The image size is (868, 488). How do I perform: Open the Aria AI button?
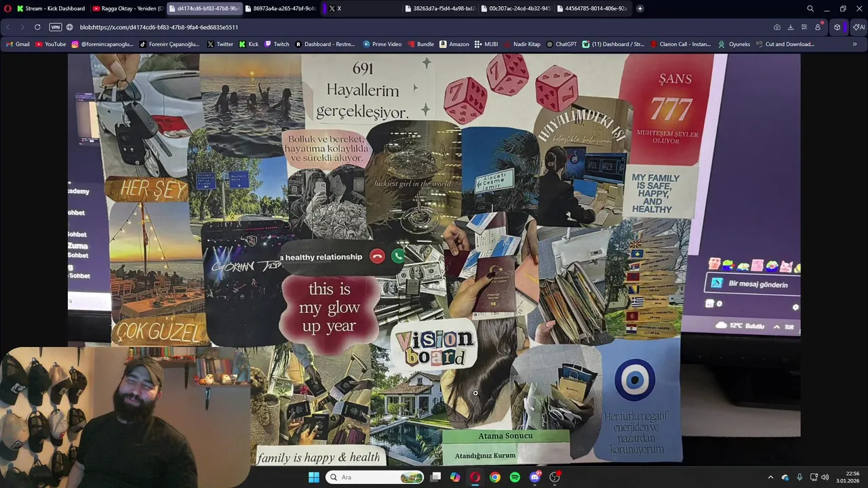tap(859, 27)
